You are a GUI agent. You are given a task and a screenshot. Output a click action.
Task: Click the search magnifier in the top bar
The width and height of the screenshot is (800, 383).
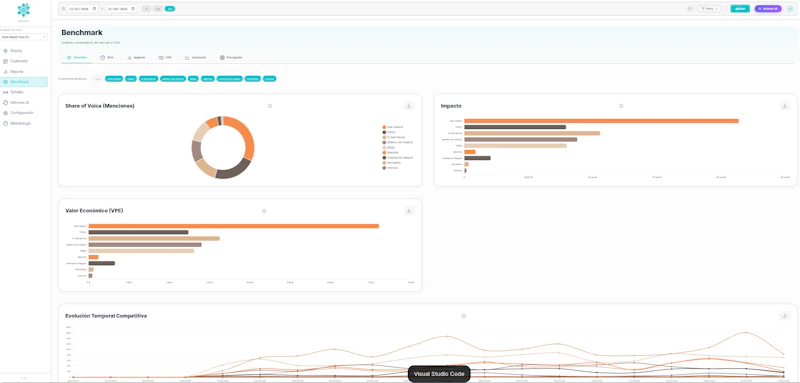(690, 9)
